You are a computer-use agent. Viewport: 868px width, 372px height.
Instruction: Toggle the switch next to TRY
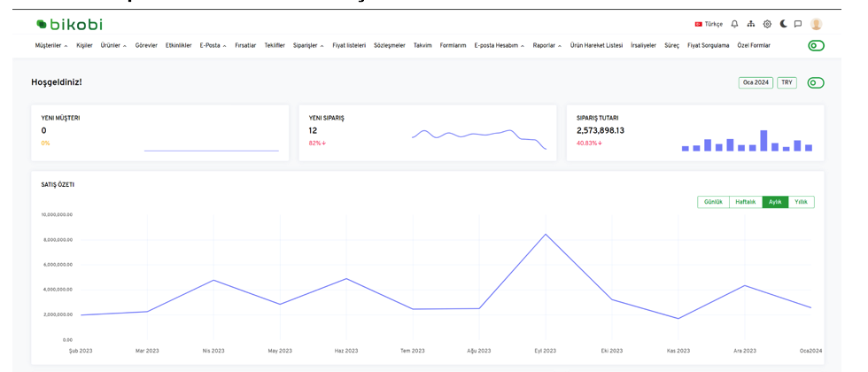pos(816,82)
